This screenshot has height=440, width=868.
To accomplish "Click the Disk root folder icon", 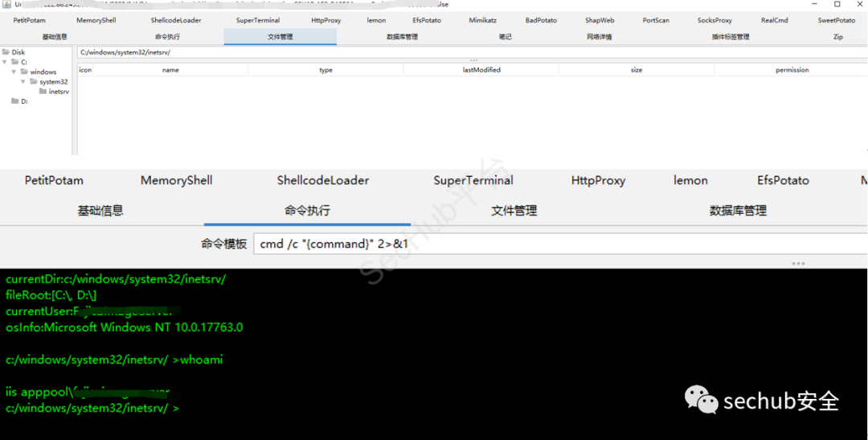I will (6, 52).
